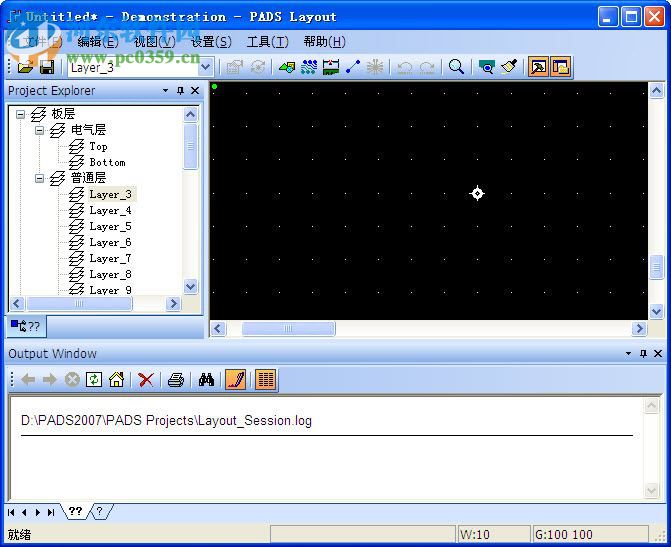Open the 工具(T) menu

coord(267,42)
